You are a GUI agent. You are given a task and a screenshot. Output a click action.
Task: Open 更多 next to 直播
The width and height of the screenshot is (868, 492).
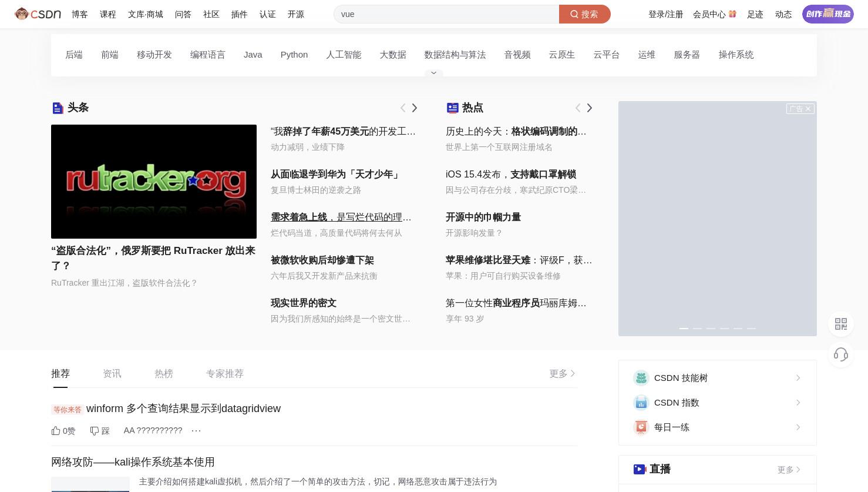click(x=789, y=470)
